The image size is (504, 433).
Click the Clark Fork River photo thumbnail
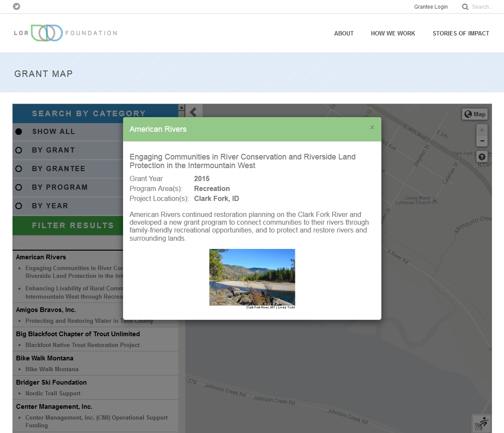pos(252,277)
